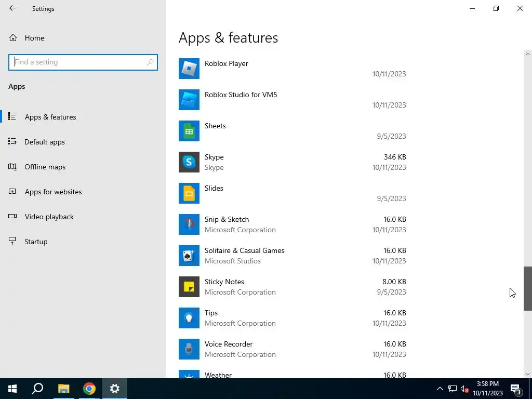Click the Microsoft Studios publisher text
Screen dimensions: 532x399
(233, 261)
